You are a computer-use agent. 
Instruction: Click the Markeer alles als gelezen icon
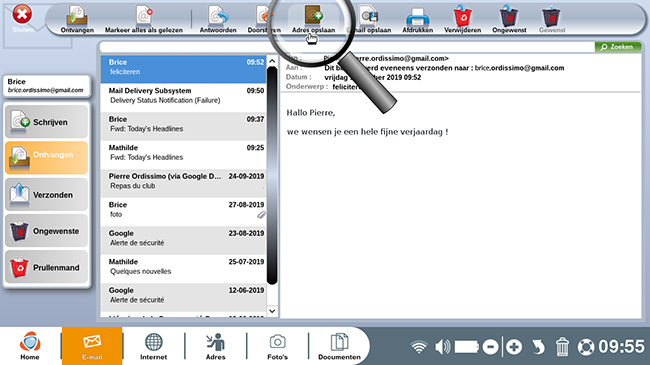(144, 16)
